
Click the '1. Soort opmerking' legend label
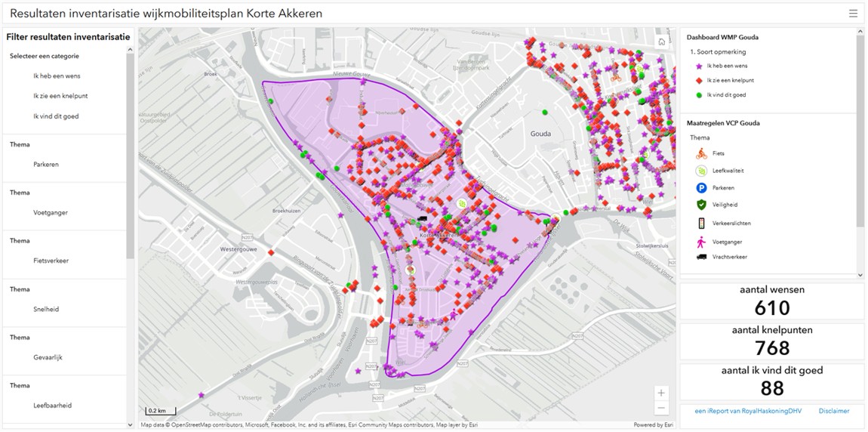718,52
